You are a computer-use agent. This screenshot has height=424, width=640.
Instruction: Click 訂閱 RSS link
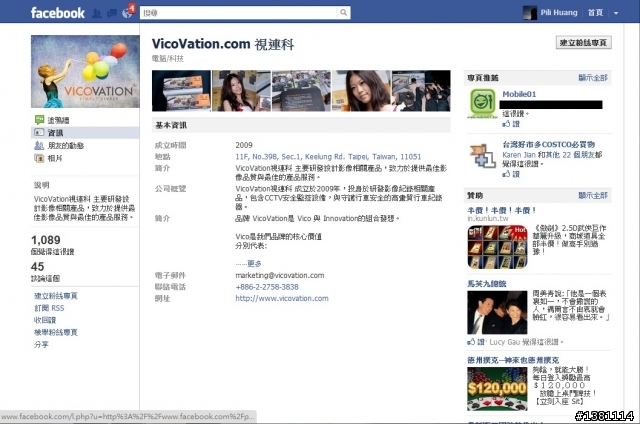point(49,308)
